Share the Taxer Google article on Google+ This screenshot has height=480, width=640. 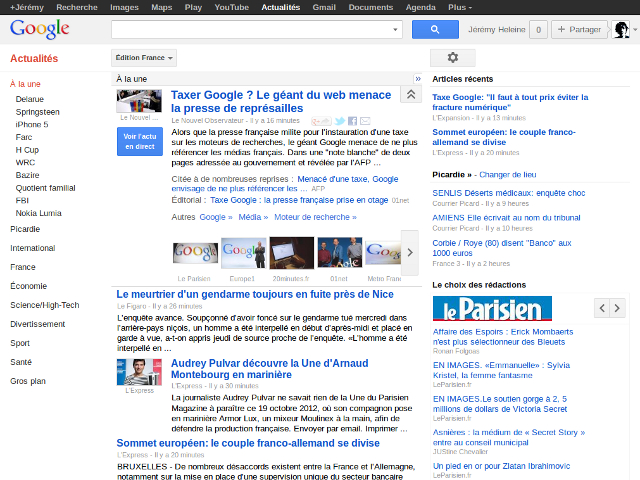321,121
